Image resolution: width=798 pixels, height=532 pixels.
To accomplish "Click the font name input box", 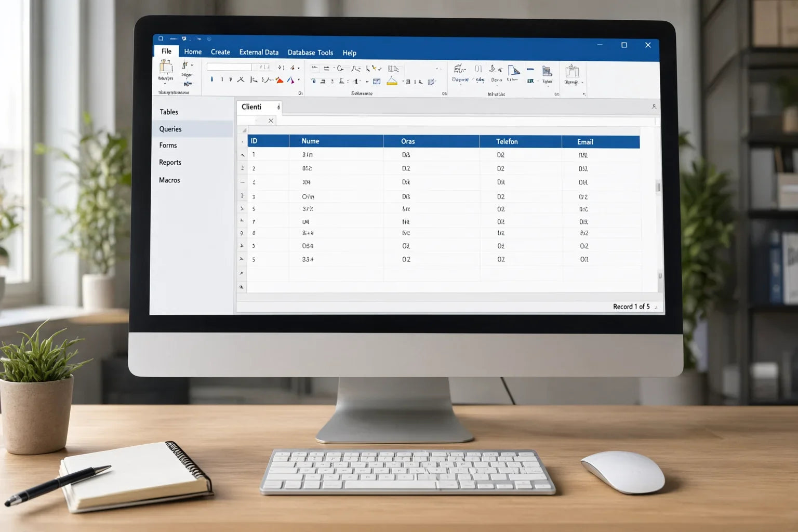I will point(229,67).
